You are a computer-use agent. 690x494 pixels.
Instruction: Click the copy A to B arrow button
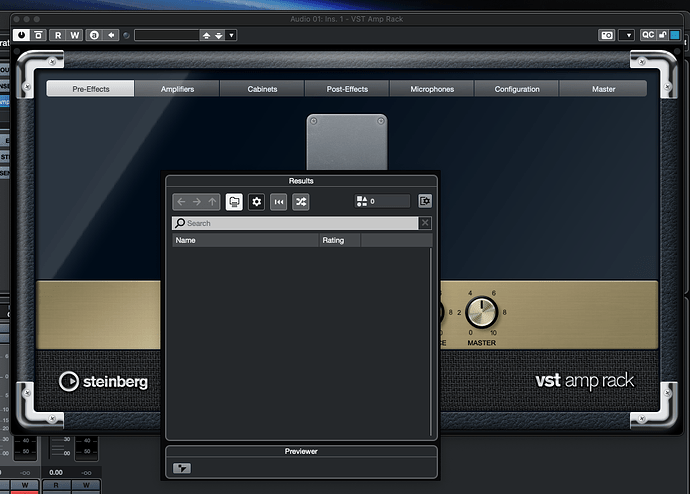coord(111,35)
